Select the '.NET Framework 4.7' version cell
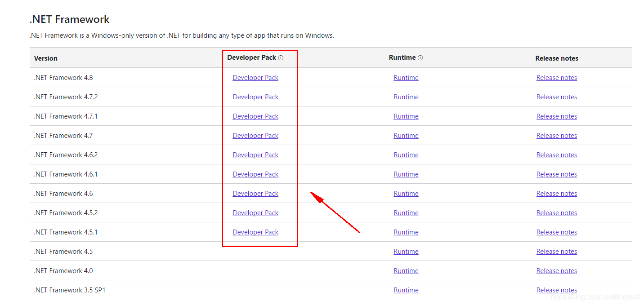 point(63,136)
